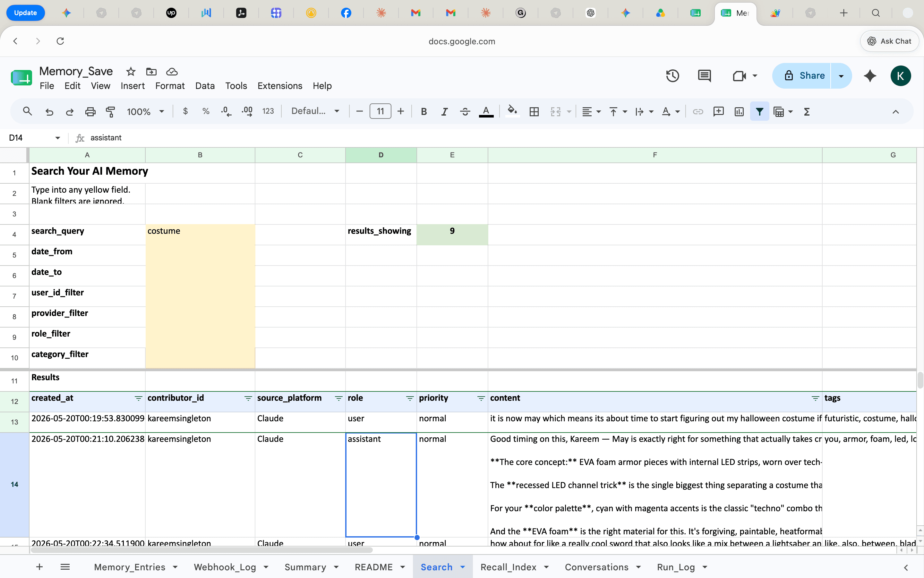Click the Share button
Screen dimensions: 924x578
pos(802,76)
